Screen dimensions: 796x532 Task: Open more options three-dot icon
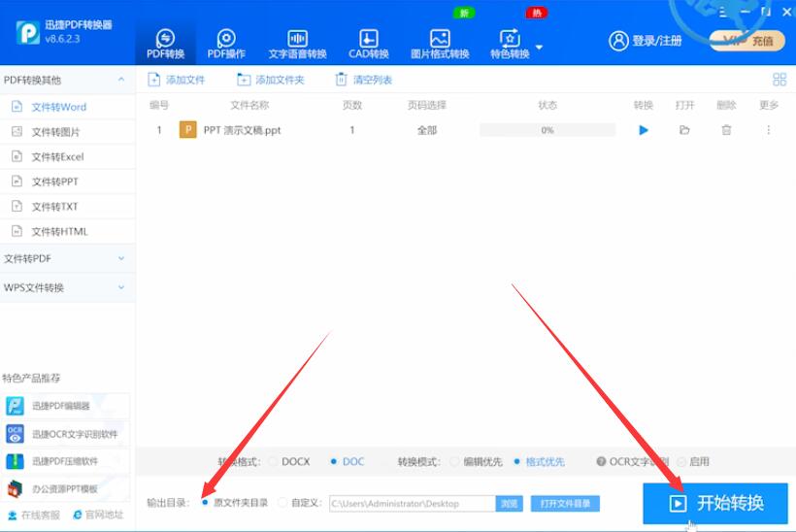769,130
